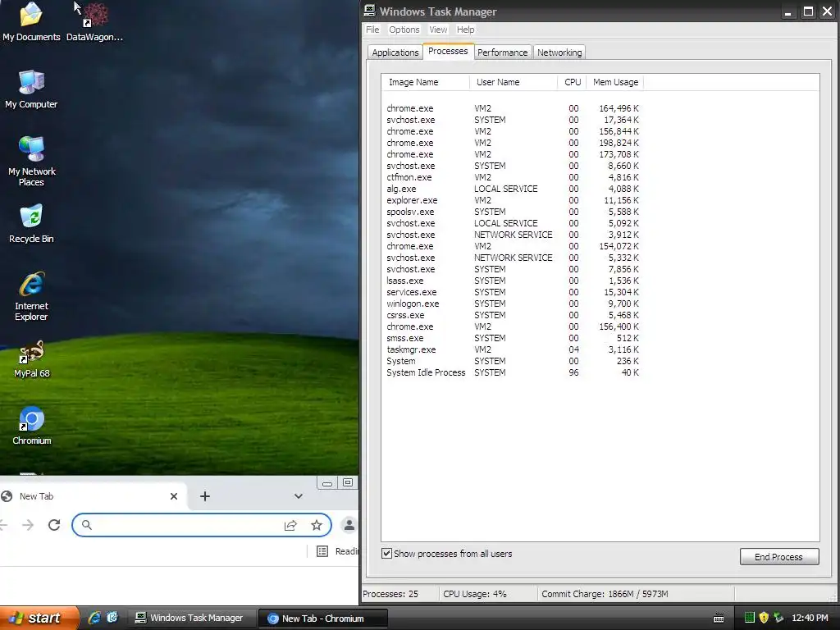The width and height of the screenshot is (840, 630).
Task: Click New Tab - Chromium taskbar button
Action: pyautogui.click(x=323, y=619)
